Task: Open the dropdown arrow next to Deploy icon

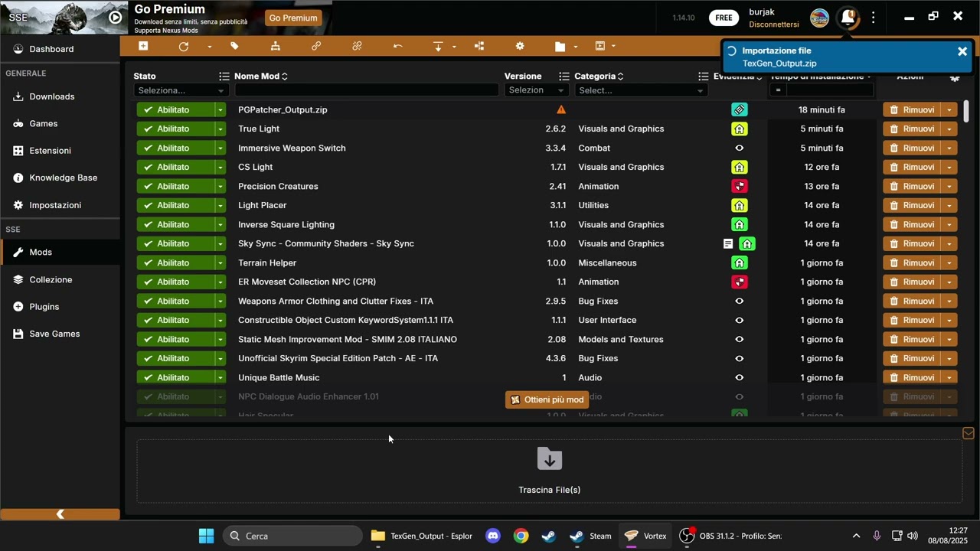Action: click(x=209, y=47)
